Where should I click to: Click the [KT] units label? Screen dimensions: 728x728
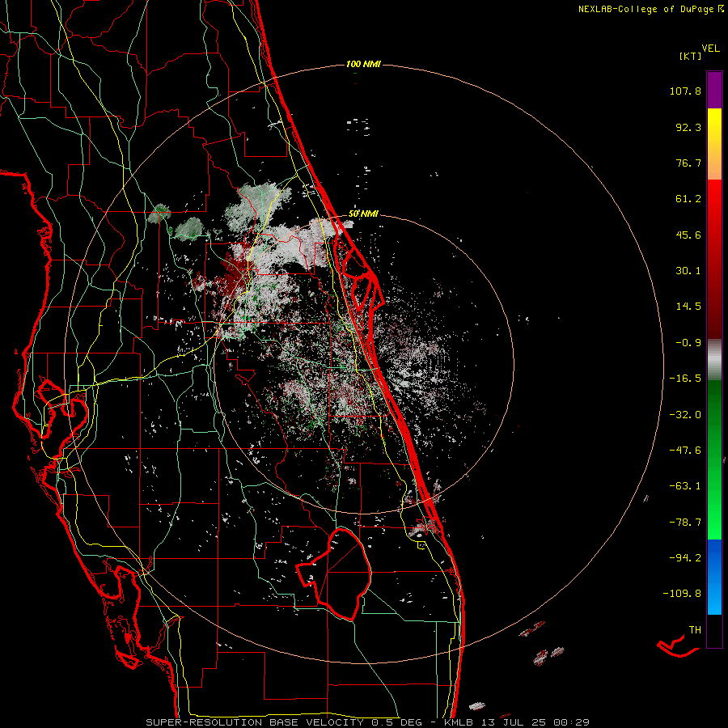pos(690,56)
